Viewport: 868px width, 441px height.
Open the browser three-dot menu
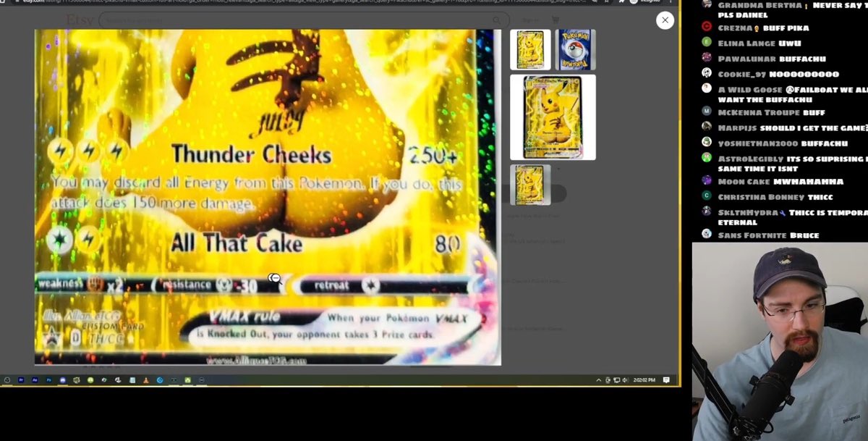[671, 3]
